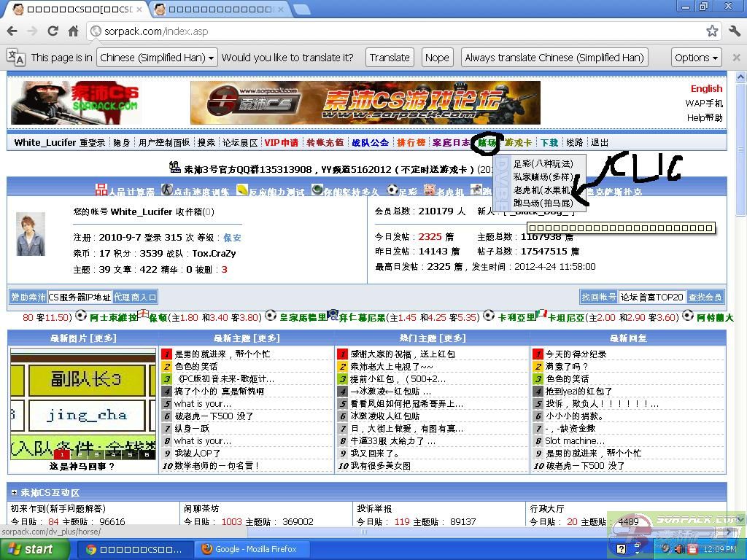Click the browser back arrow
747x560 pixels.
point(12,31)
